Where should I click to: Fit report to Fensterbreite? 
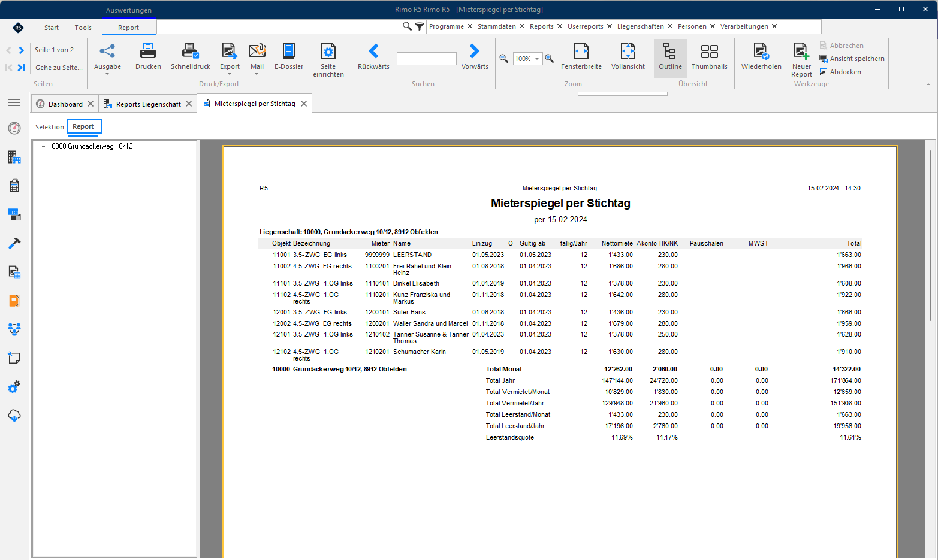click(581, 57)
